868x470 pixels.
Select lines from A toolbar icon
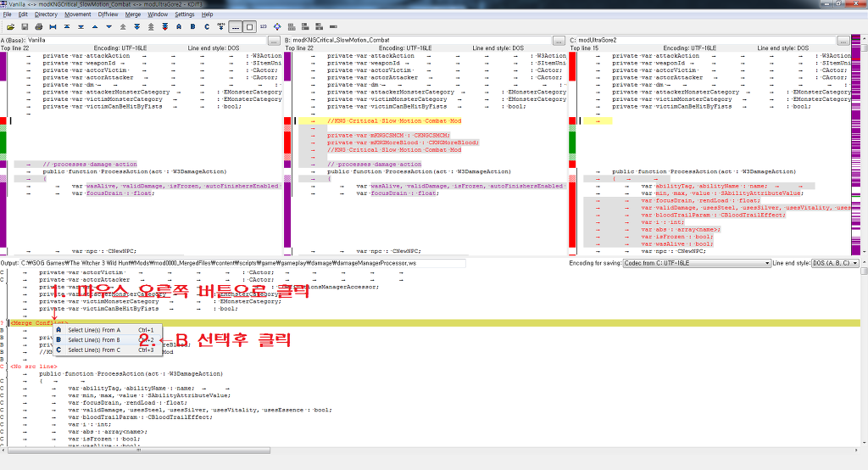coord(181,27)
